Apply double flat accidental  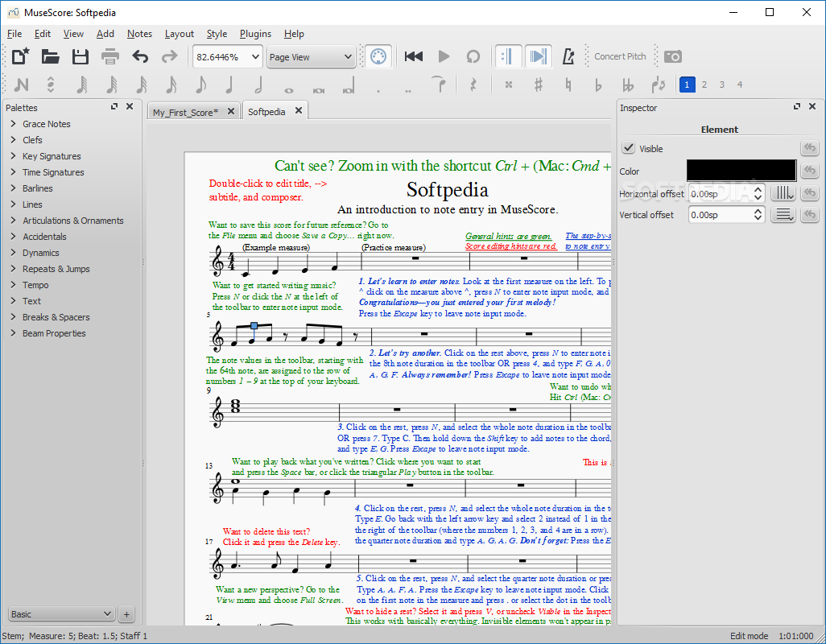coord(627,85)
